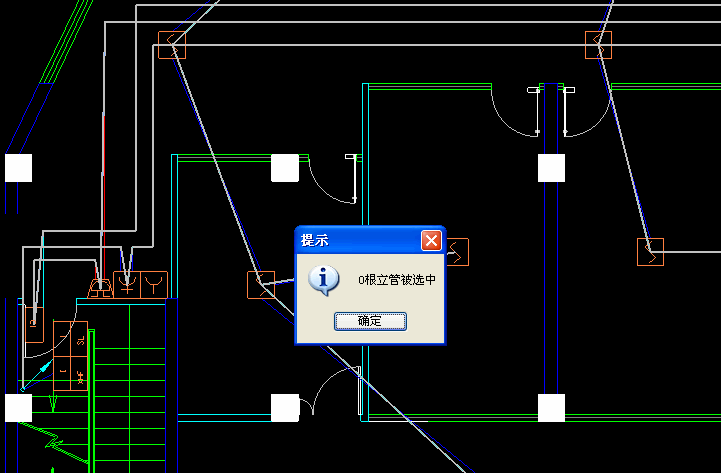Click the 确定 button in the dialog

coord(370,321)
